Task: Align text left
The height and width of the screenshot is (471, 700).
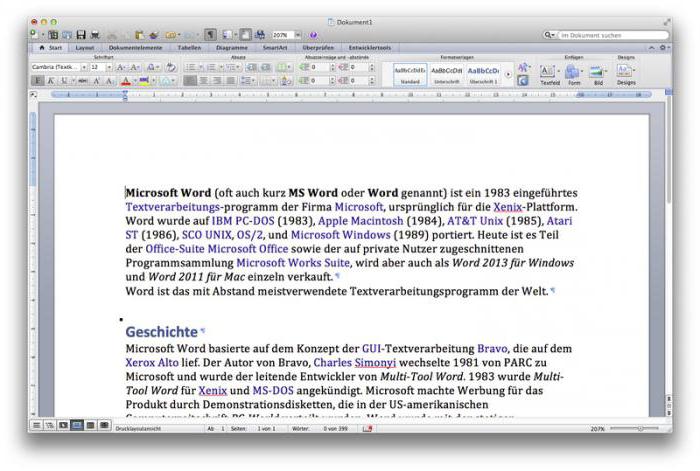Action: [190, 81]
